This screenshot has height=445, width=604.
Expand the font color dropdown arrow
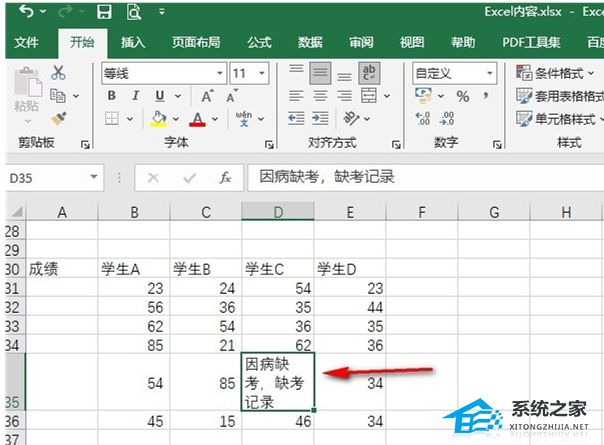[215, 119]
